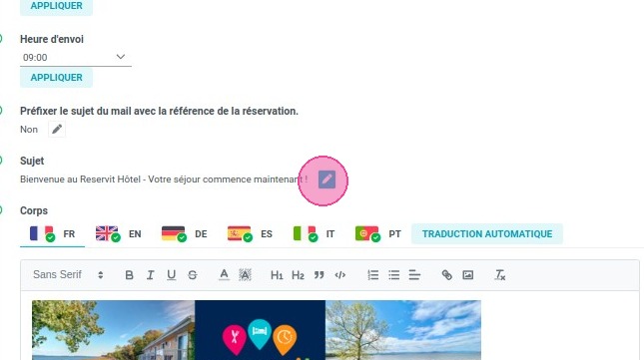The image size is (644, 360).
Task: Toggle bold formatting in the editor toolbar
Action: pos(129,274)
